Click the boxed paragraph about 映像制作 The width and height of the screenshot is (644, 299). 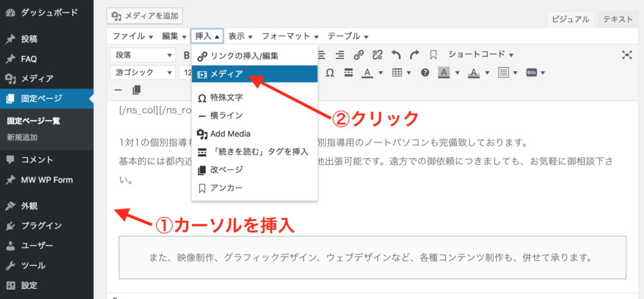[x=372, y=257]
